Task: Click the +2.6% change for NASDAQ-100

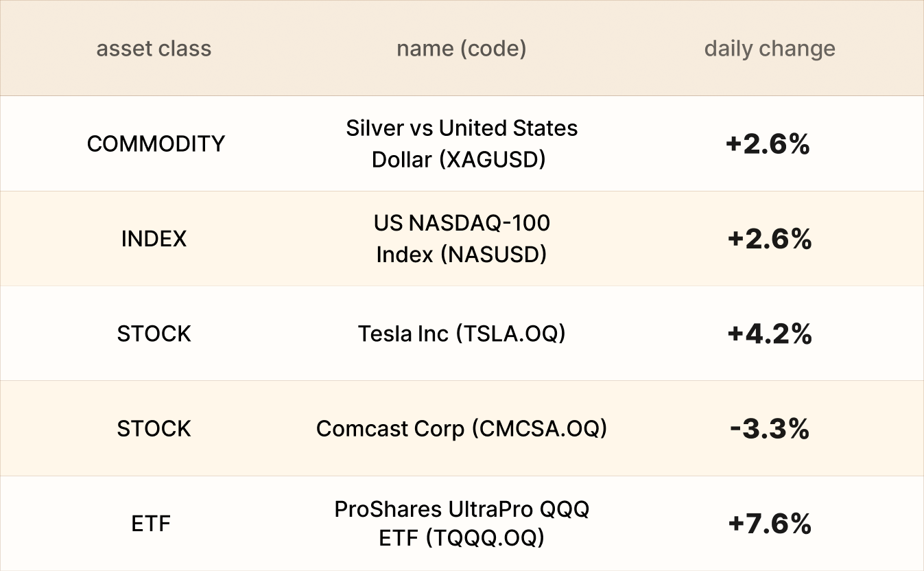Action: coord(770,239)
